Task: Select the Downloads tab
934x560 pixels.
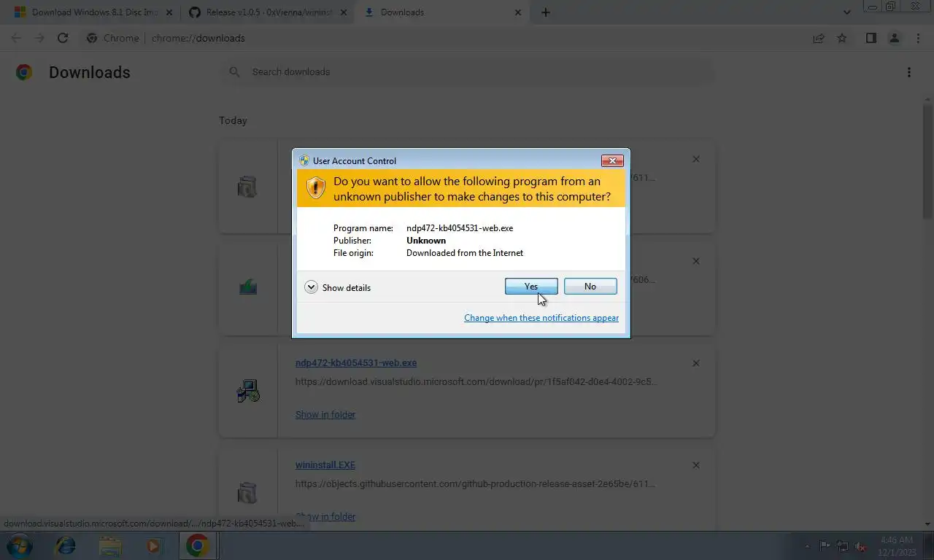Action: point(441,12)
